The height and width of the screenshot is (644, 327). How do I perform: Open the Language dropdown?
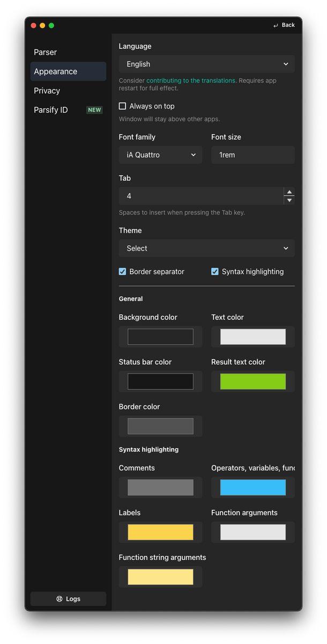pyautogui.click(x=206, y=64)
